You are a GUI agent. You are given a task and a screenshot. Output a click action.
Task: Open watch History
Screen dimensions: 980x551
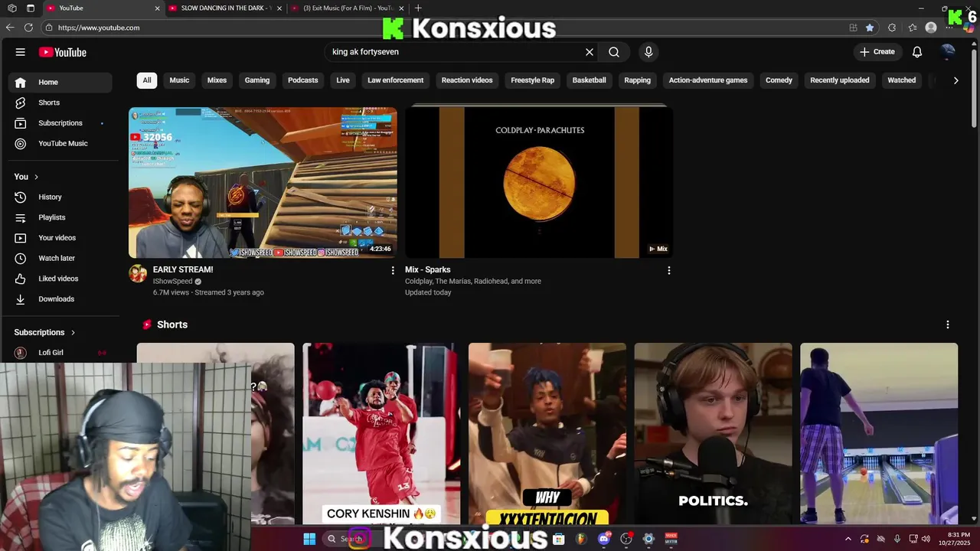click(x=60, y=197)
